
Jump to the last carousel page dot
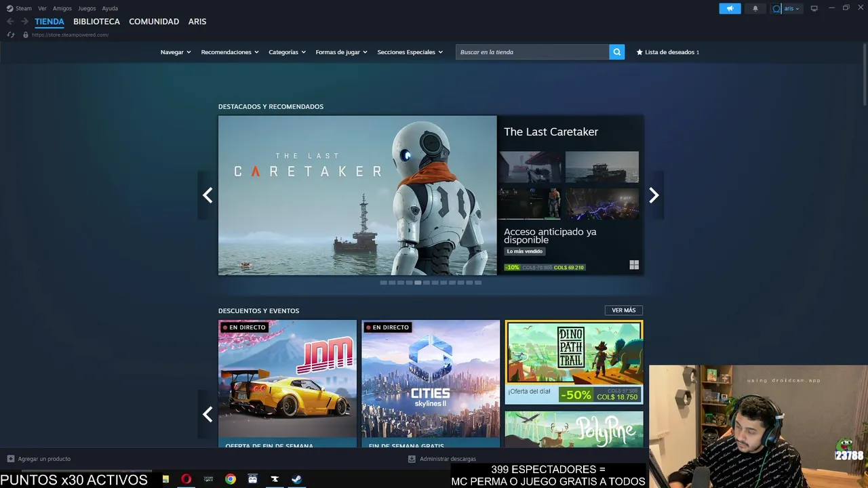coord(478,283)
